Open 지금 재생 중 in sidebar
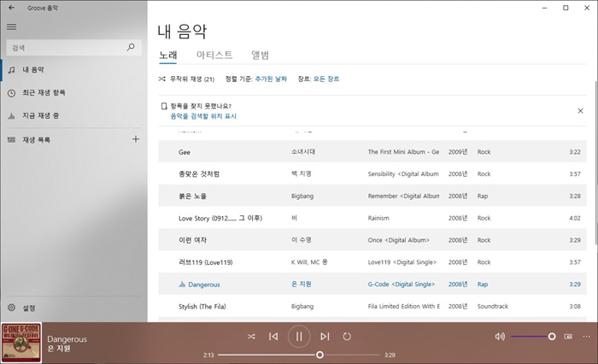 coord(74,115)
